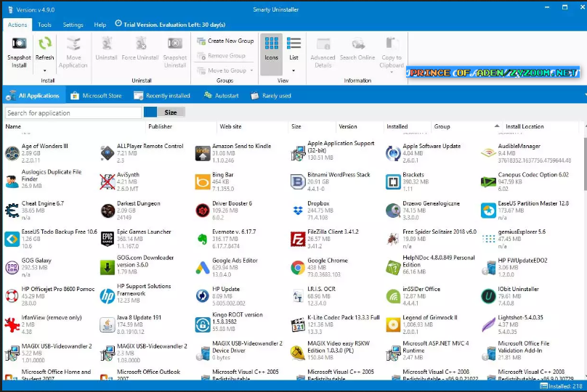Sort by Installed column header
Viewport: 587px width, 392px height.
(x=397, y=126)
